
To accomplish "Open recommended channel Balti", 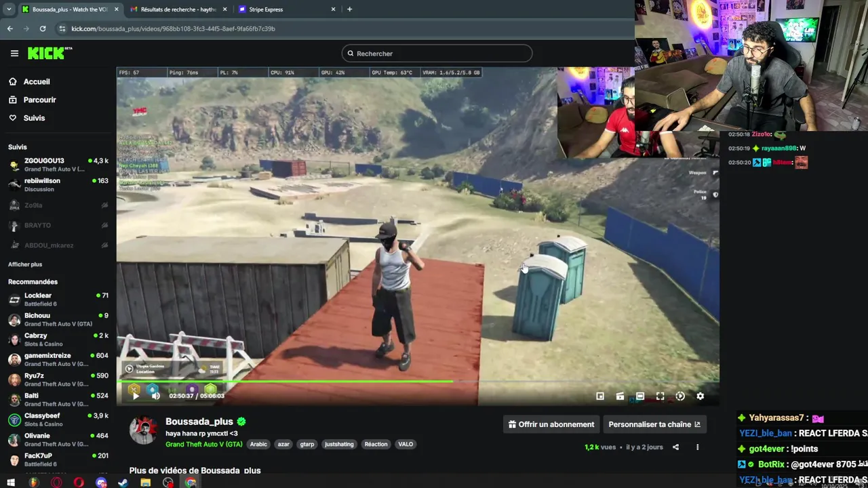I will pyautogui.click(x=58, y=399).
